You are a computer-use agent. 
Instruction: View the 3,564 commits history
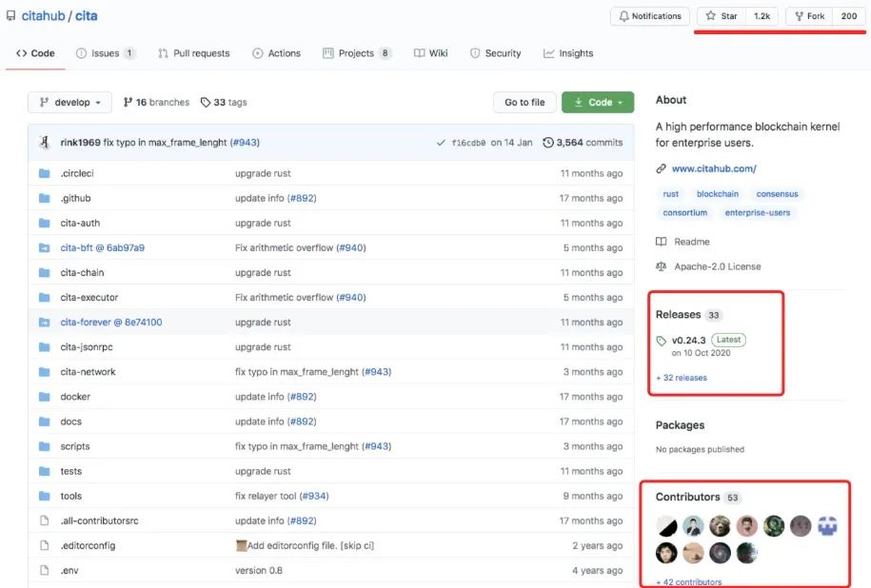pyautogui.click(x=583, y=143)
